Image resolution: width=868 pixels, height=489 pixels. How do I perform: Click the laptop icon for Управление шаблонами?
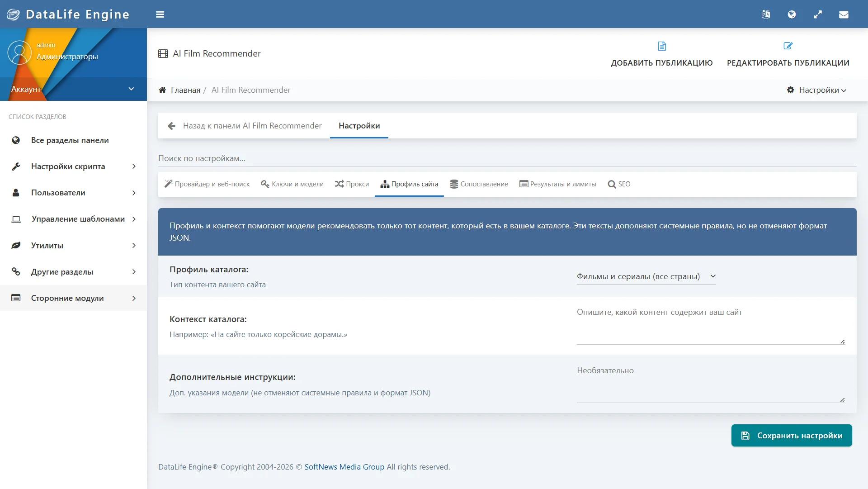(x=16, y=219)
